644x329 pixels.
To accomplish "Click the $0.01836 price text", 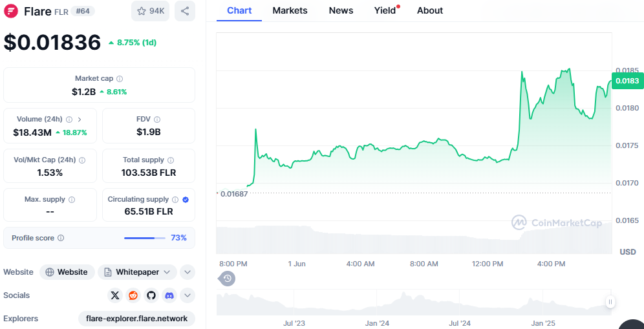I will 52,42.
